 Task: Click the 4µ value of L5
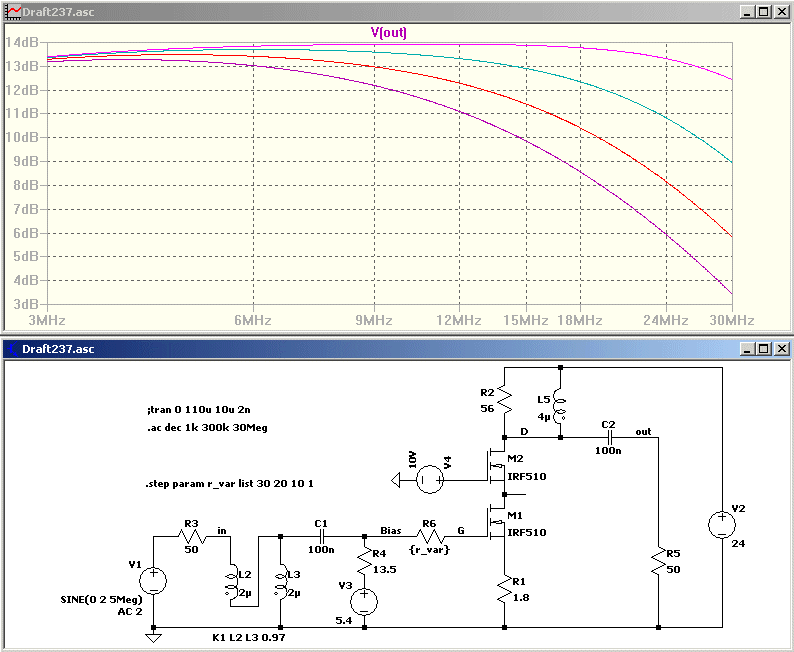544,417
